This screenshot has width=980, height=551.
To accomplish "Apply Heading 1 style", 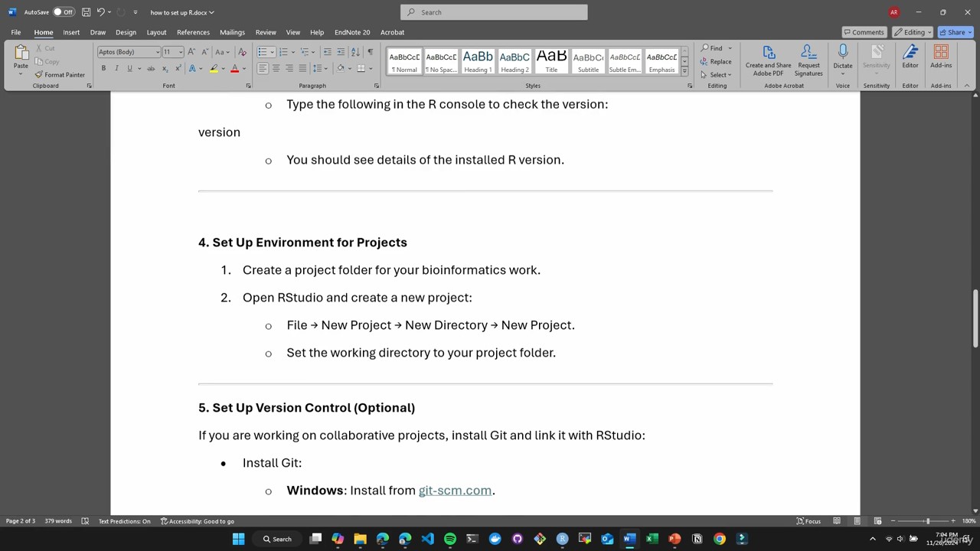I will [478, 61].
